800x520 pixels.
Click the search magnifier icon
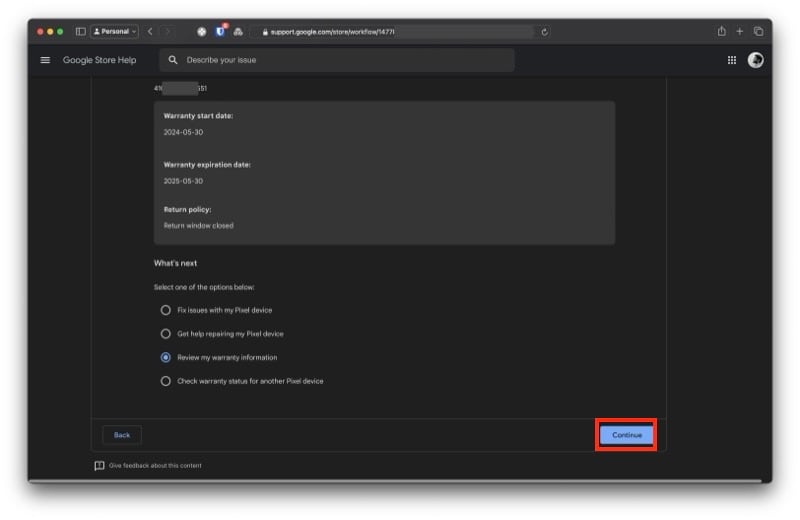[173, 60]
